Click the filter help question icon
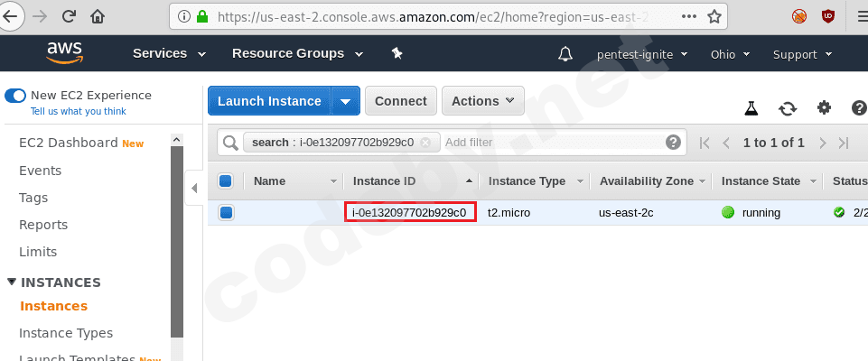The height and width of the screenshot is (361, 868). [x=673, y=143]
